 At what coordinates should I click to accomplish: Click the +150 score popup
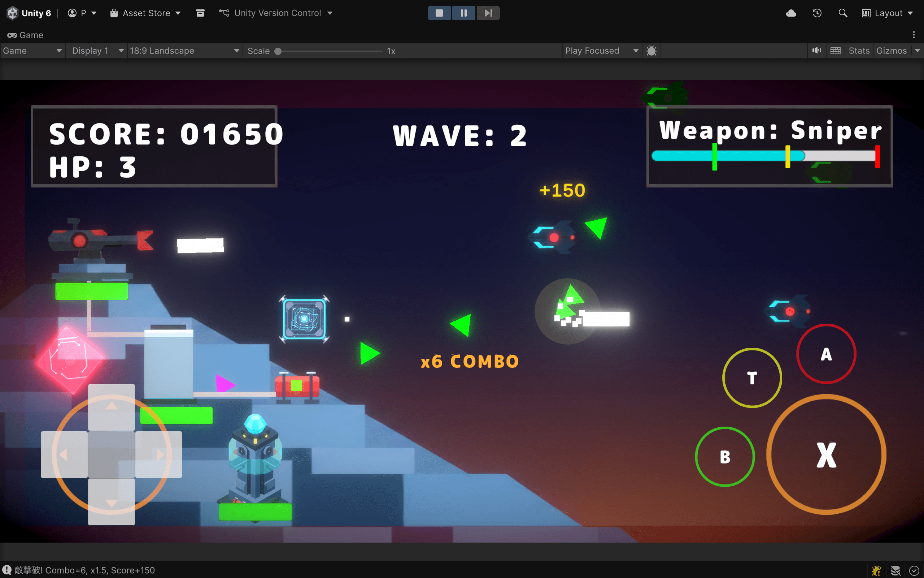pyautogui.click(x=562, y=190)
